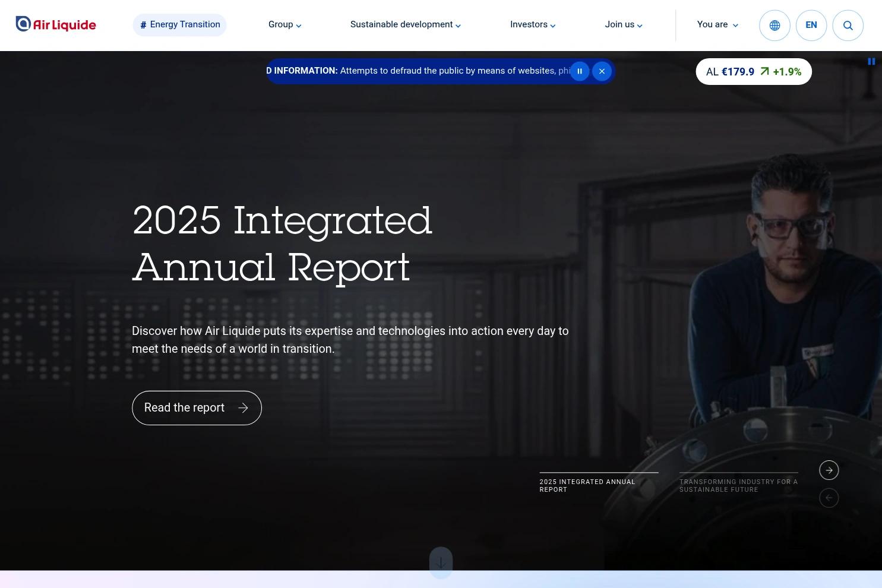Click the 2025 Integrated Annual Report heading

[282, 244]
